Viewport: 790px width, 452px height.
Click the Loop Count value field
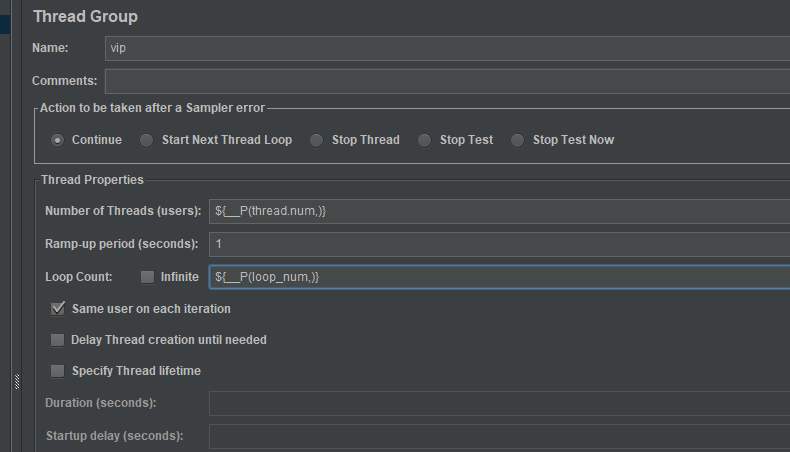coord(499,277)
